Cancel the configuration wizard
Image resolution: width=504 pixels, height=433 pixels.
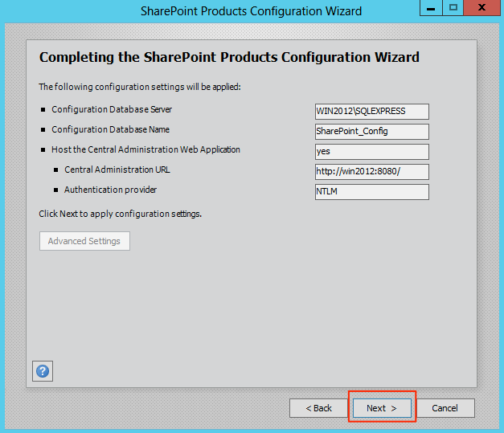click(445, 408)
